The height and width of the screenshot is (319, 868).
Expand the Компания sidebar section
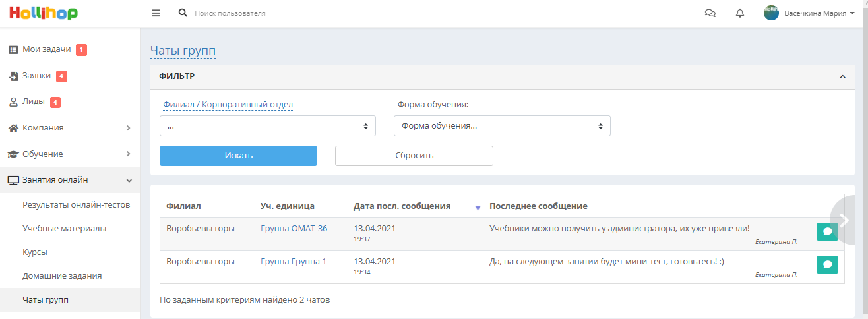(70, 128)
